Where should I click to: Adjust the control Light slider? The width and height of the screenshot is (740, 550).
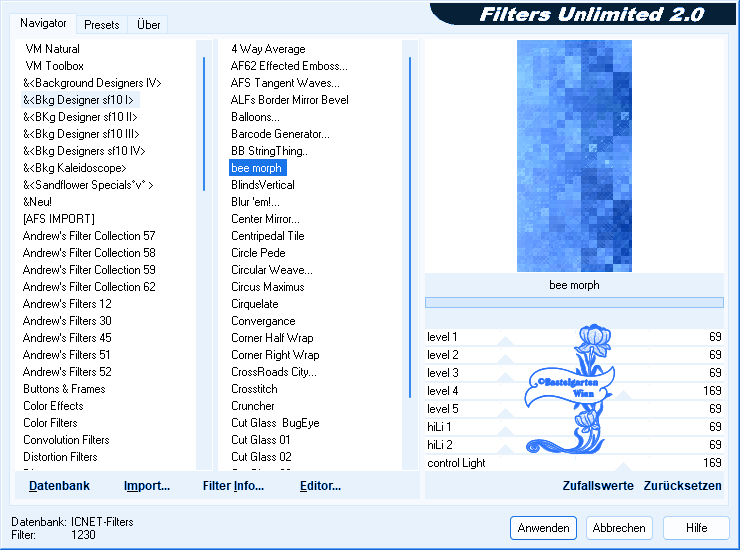574,463
